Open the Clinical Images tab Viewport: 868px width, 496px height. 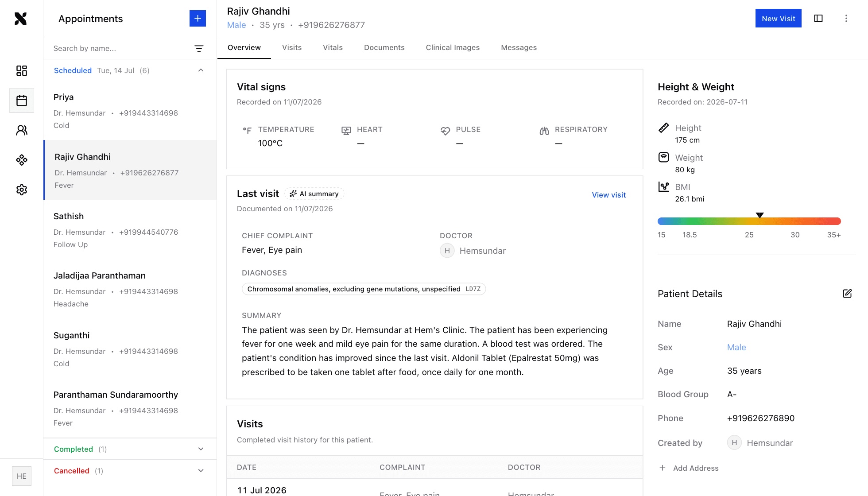click(453, 47)
